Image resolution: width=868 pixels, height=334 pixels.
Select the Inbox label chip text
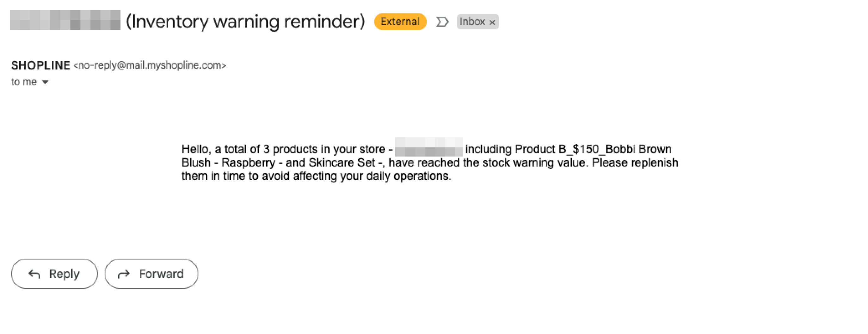472,22
